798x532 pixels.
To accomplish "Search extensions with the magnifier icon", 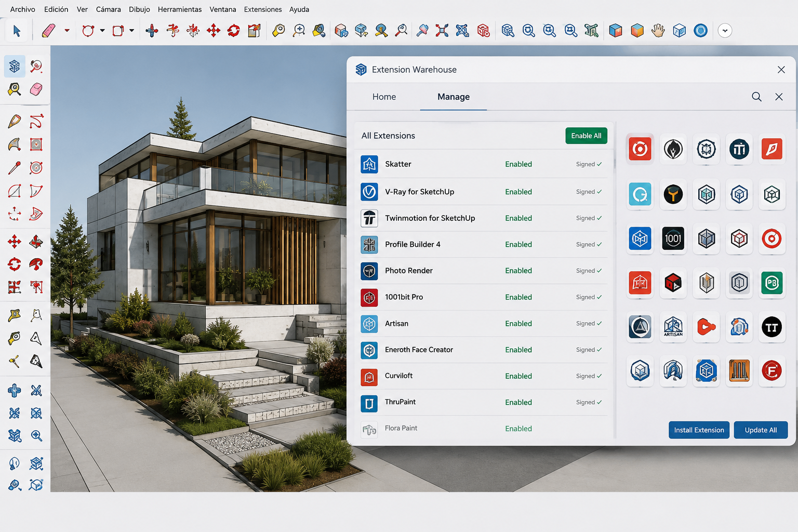I will 756,97.
